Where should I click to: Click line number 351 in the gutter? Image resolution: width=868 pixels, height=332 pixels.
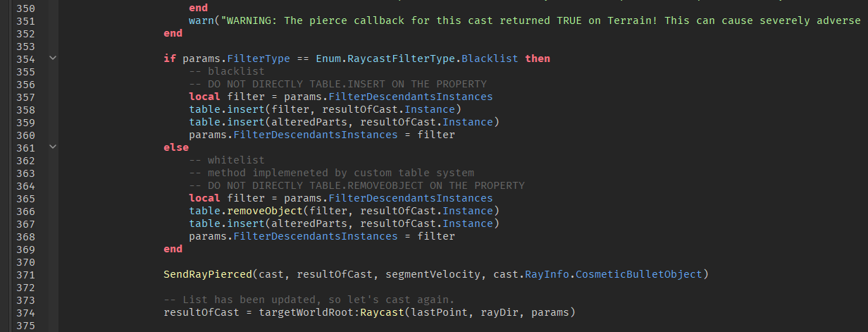tap(25, 20)
